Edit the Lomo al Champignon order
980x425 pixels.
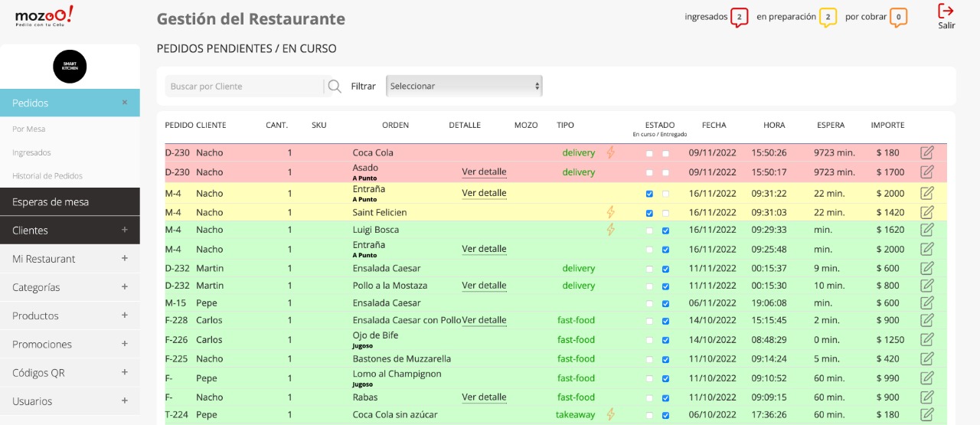pos(927,378)
